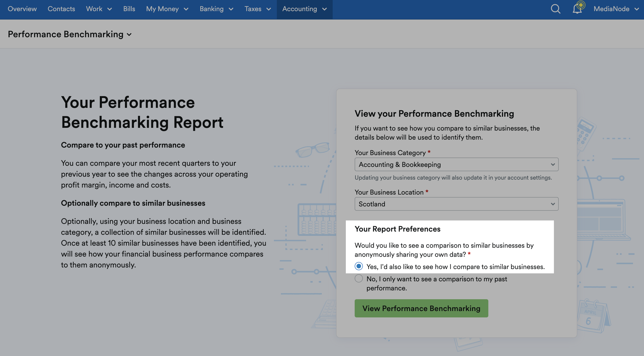Viewport: 644px width, 356px height.
Task: Open the search magnifier icon
Action: click(x=556, y=9)
